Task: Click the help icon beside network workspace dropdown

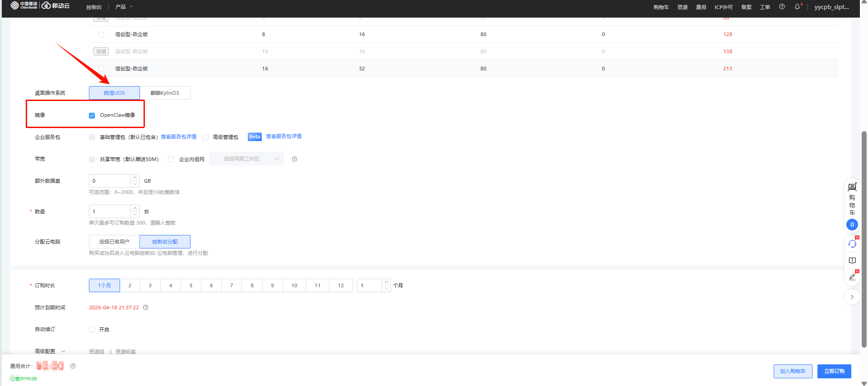Action: [294, 159]
